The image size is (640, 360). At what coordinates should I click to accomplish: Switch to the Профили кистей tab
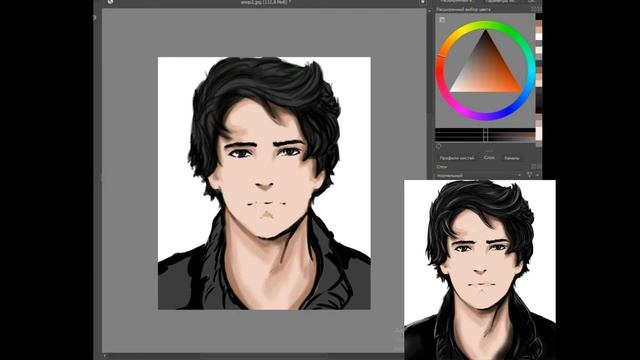point(457,158)
